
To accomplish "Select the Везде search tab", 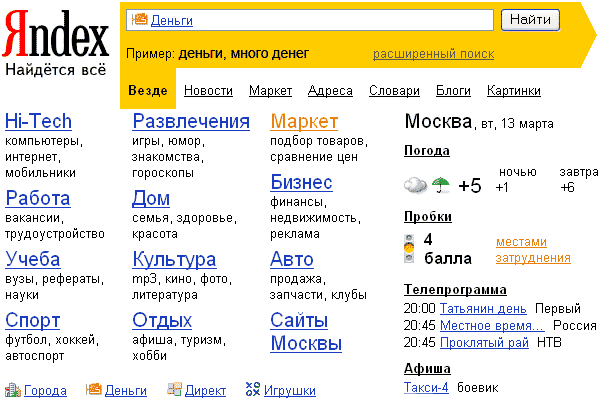I will tap(148, 91).
